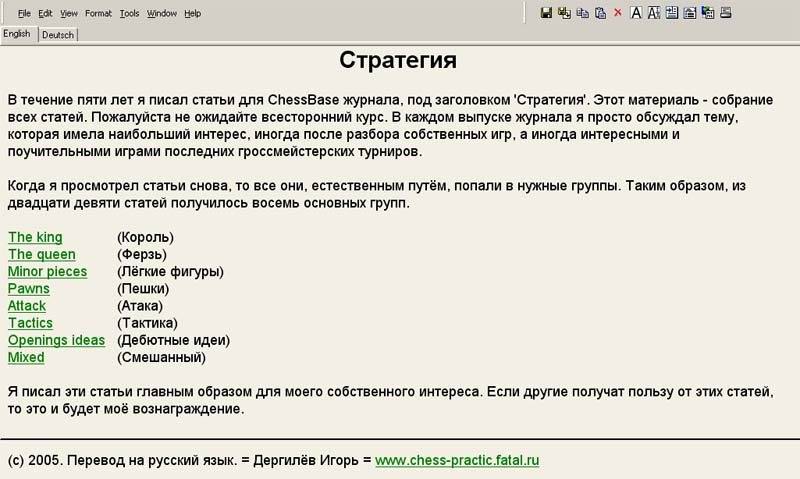Click the '(Король)' text

click(145, 237)
